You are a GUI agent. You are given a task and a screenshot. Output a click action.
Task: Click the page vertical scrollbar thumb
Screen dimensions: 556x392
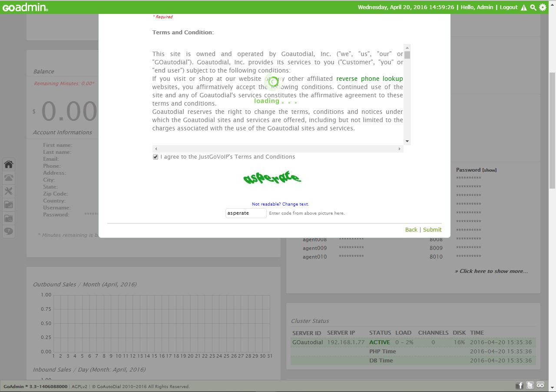pos(552,130)
